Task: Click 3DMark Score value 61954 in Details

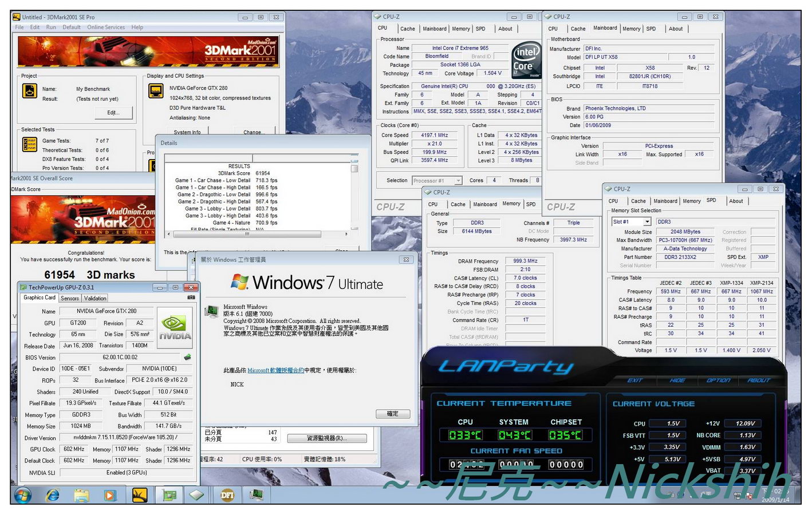Action: (x=263, y=173)
